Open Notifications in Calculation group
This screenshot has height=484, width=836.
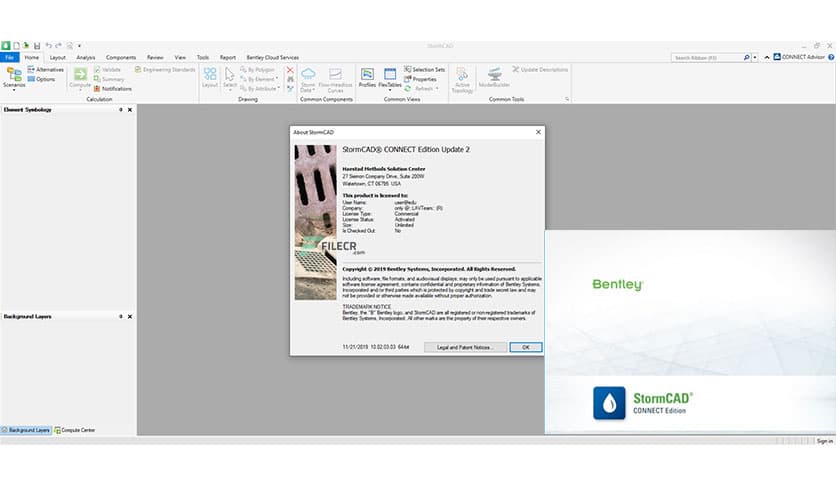coord(116,88)
